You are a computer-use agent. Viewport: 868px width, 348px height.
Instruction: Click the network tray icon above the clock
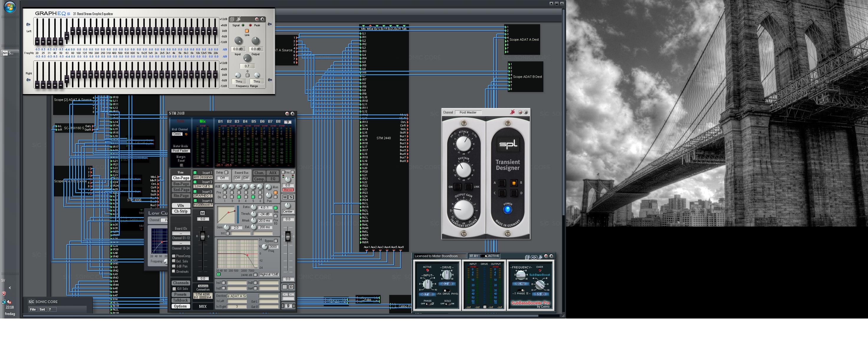tap(4, 302)
